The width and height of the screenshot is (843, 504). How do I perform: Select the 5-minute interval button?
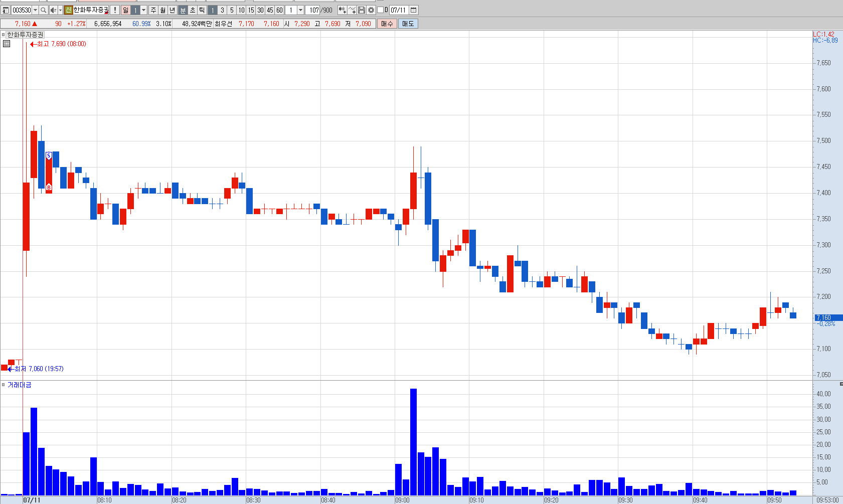coord(232,10)
